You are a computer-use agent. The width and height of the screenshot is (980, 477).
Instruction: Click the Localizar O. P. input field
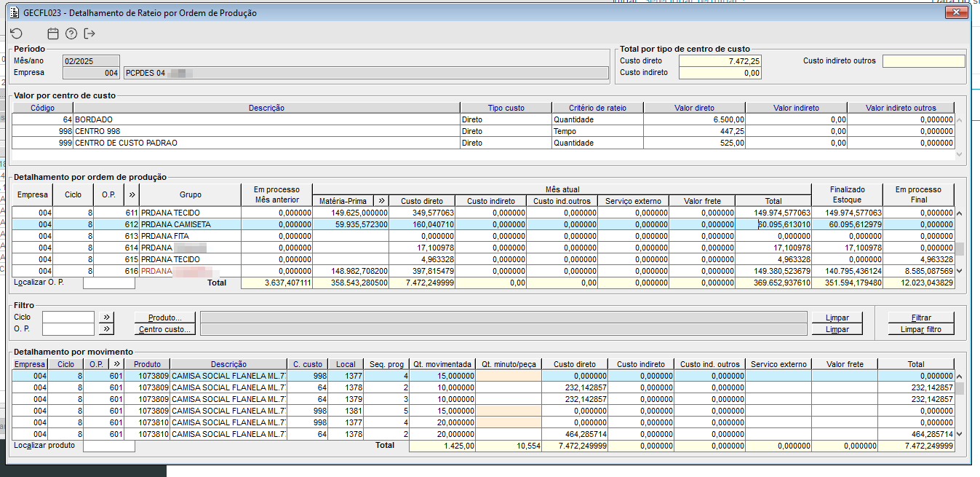point(108,283)
